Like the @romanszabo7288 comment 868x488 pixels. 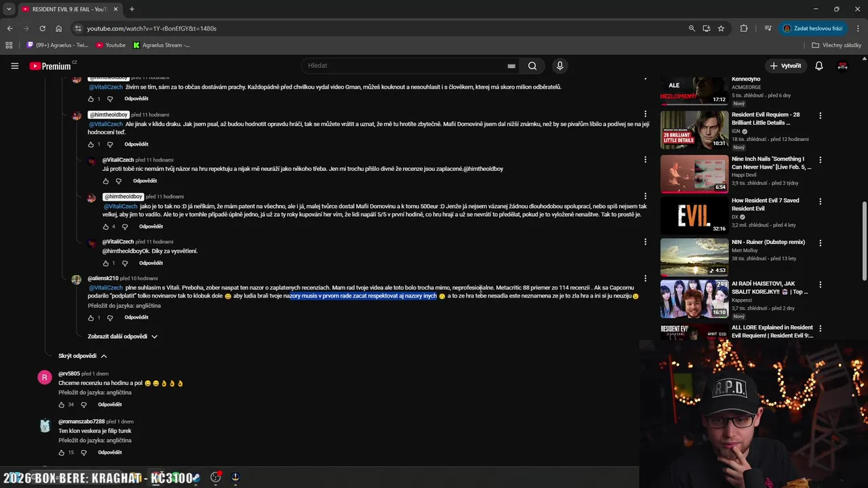[62, 453]
